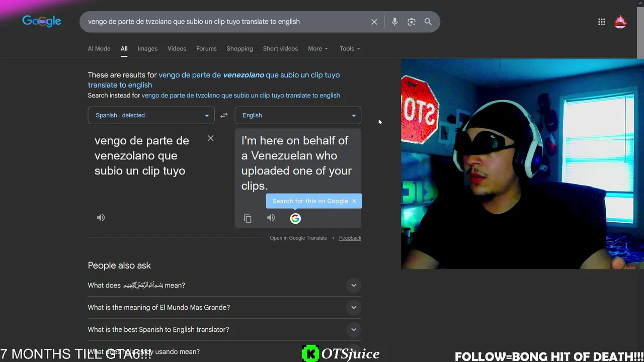
Task: Listen to the English translation
Action: (x=271, y=218)
